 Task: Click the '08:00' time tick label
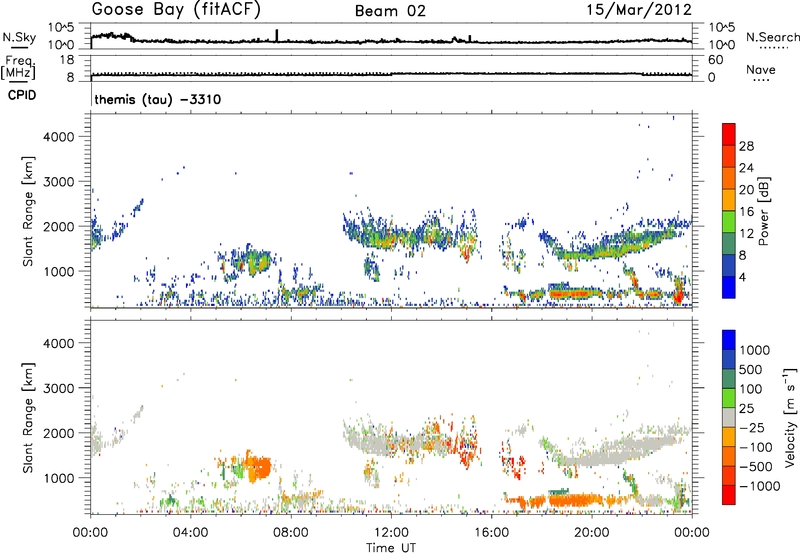(290, 533)
